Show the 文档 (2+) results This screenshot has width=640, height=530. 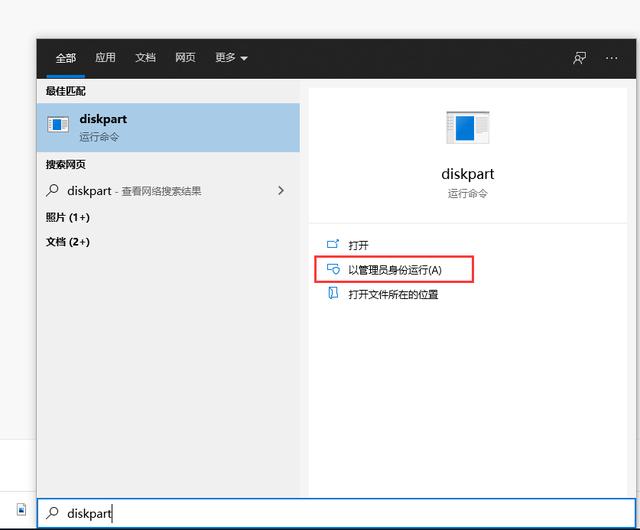pos(68,242)
